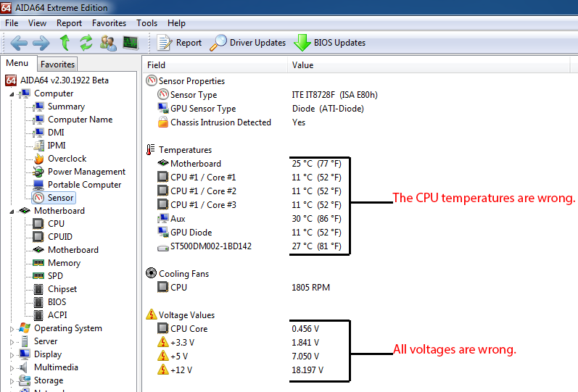Open the green monitor diagnostics icon

click(x=130, y=43)
